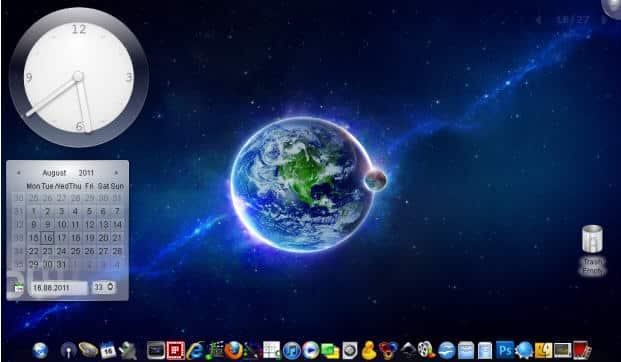
Task: Open the red icon at dock's right end
Action: point(582,351)
